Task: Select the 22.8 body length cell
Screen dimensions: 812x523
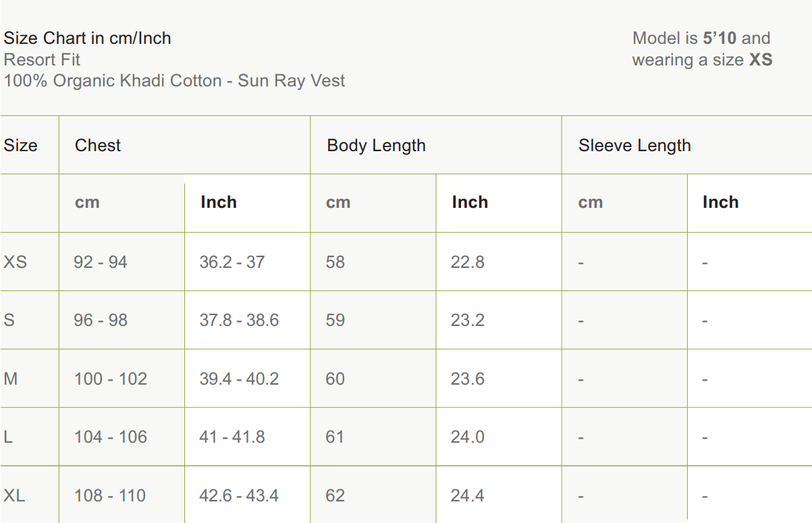Action: click(468, 262)
